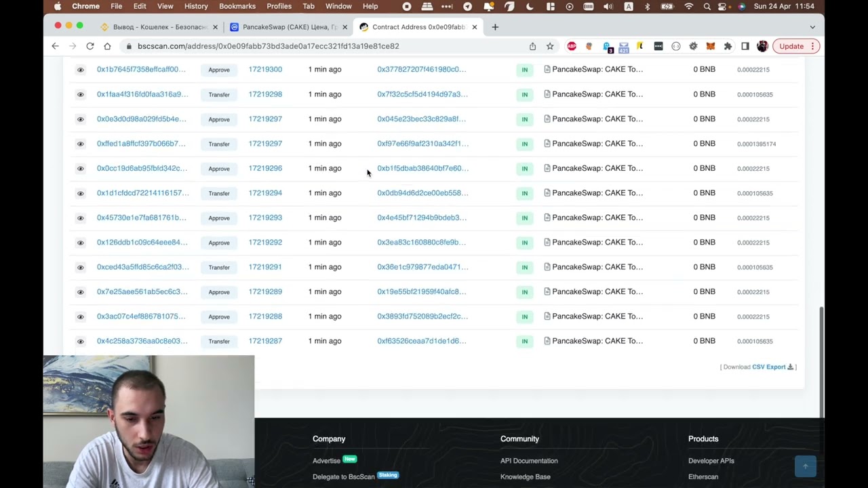This screenshot has width=868, height=488.
Task: Open Chrome profile avatar
Action: (762, 46)
